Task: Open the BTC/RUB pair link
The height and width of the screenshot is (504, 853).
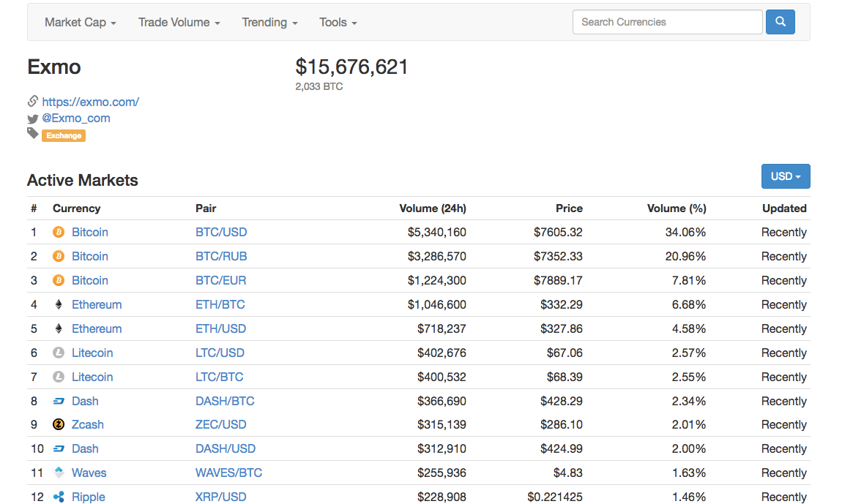Action: click(221, 256)
